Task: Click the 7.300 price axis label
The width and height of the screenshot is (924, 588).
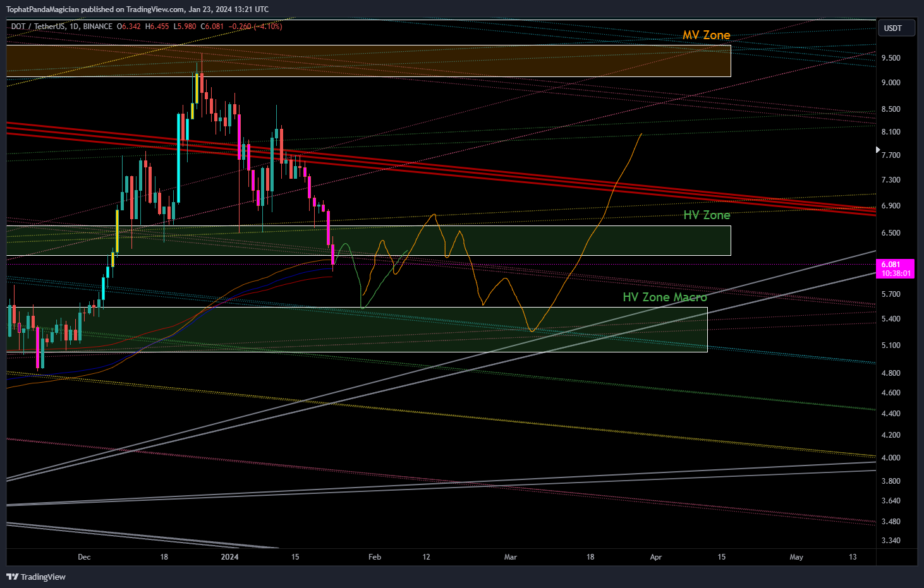Action: [891, 180]
